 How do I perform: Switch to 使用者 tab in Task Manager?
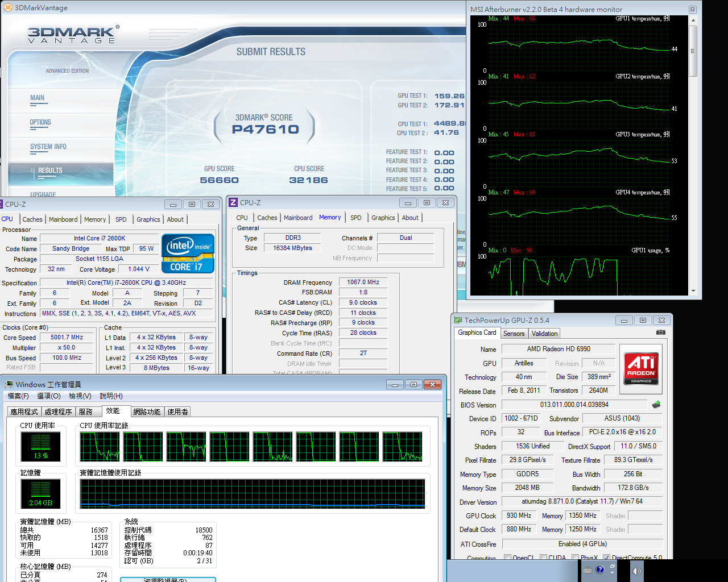coord(178,412)
